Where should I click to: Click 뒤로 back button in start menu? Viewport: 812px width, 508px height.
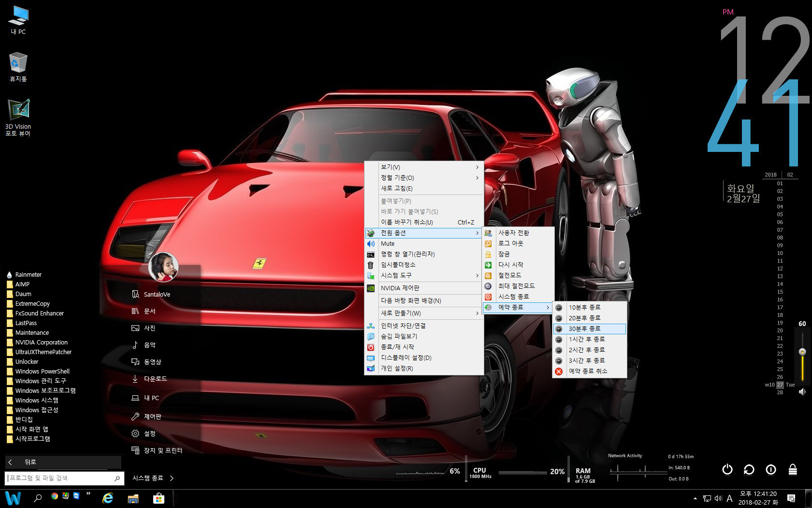(x=63, y=462)
